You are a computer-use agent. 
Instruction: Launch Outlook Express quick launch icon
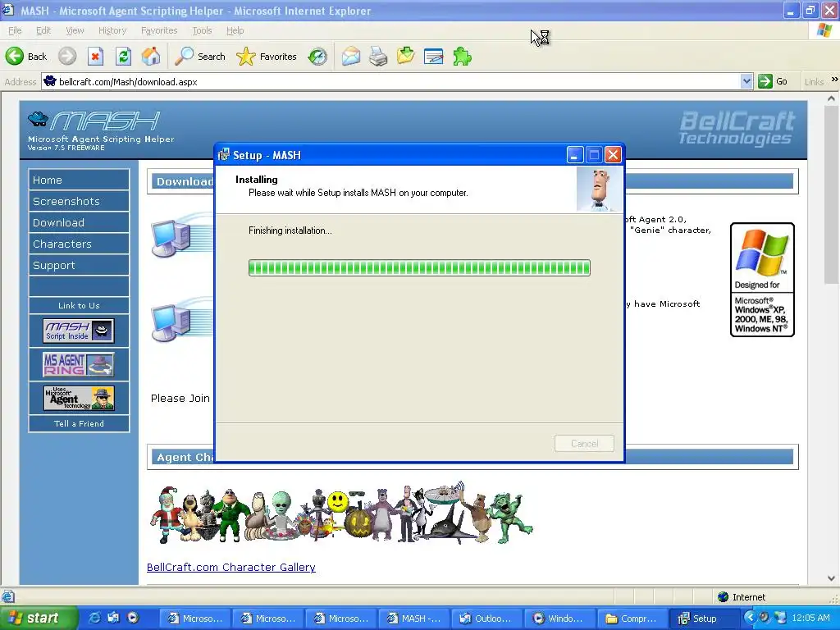coord(113,618)
